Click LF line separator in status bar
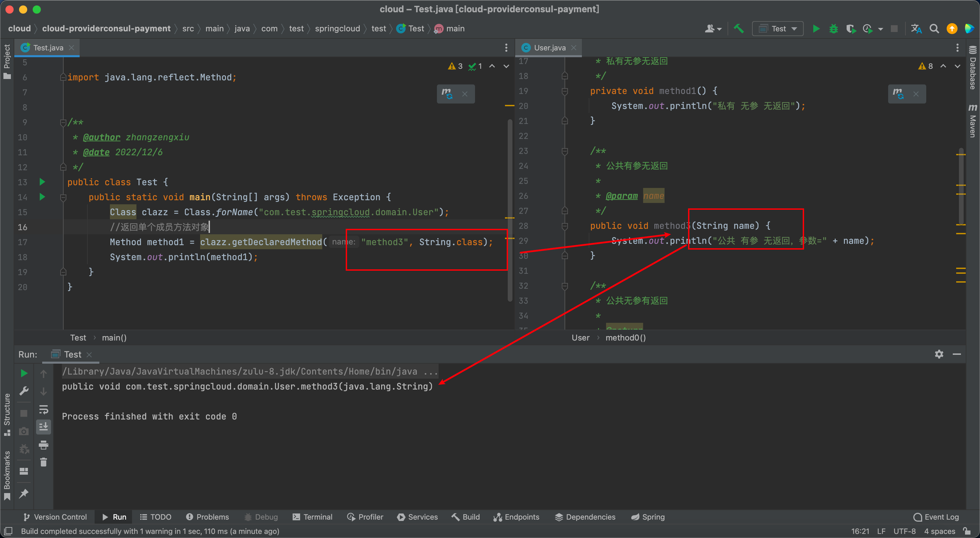The image size is (980, 538). (x=881, y=531)
